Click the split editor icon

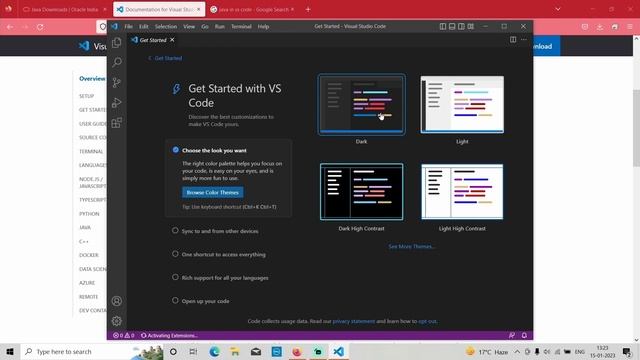[x=513, y=40]
